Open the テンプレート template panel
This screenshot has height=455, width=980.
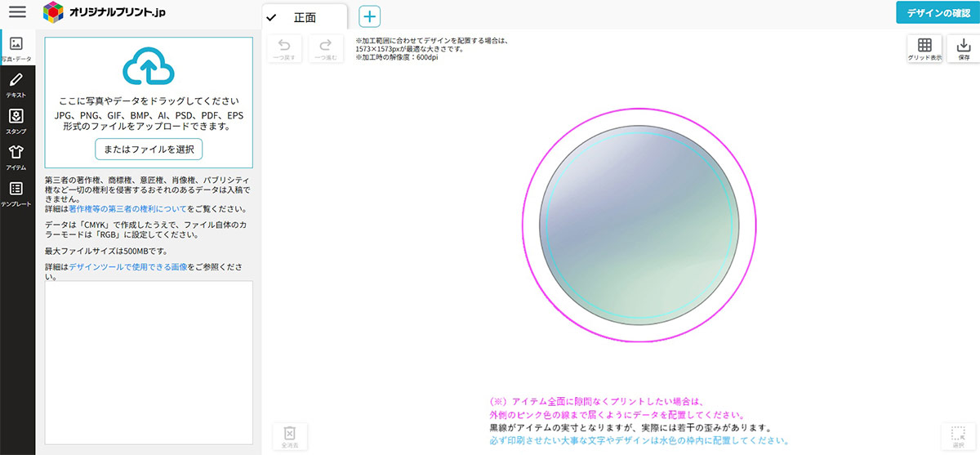click(x=17, y=193)
